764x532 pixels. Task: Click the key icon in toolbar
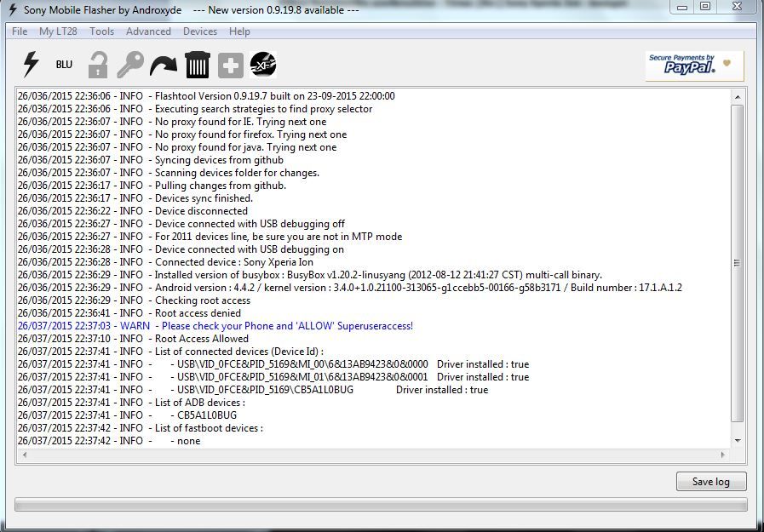pos(130,65)
